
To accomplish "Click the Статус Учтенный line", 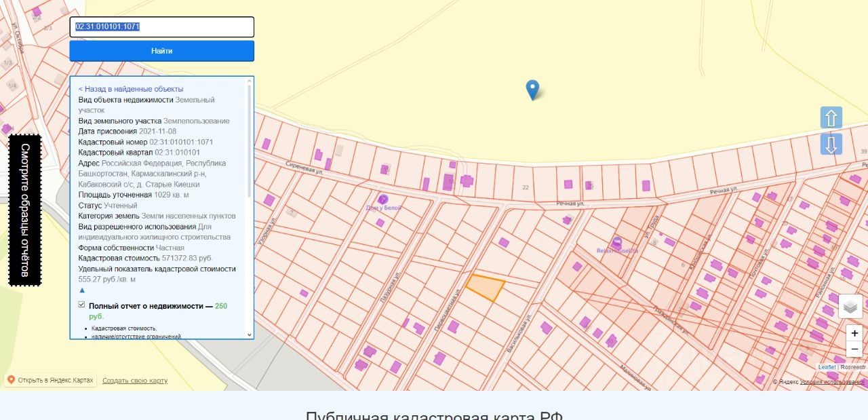I will [x=108, y=206].
